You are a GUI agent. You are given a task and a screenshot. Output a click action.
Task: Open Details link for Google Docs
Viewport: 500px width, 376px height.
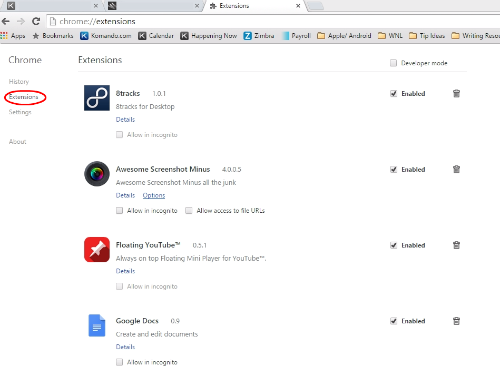pyautogui.click(x=125, y=347)
